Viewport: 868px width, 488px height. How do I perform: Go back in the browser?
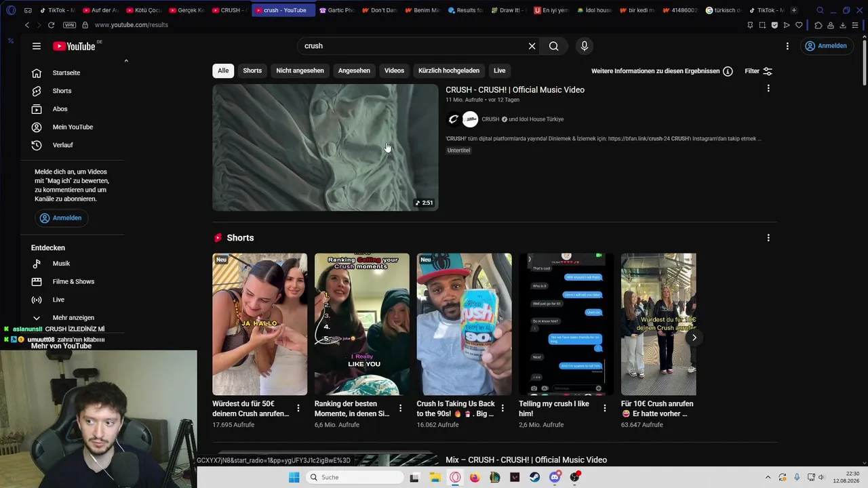click(x=27, y=25)
